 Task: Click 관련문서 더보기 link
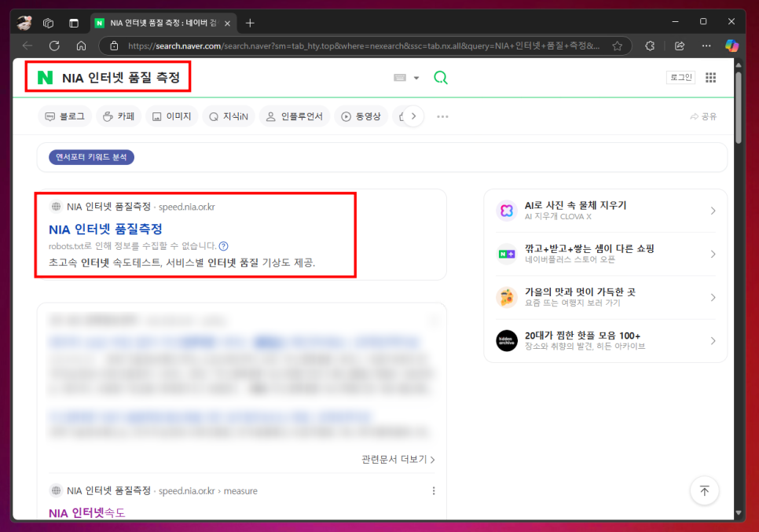click(398, 460)
